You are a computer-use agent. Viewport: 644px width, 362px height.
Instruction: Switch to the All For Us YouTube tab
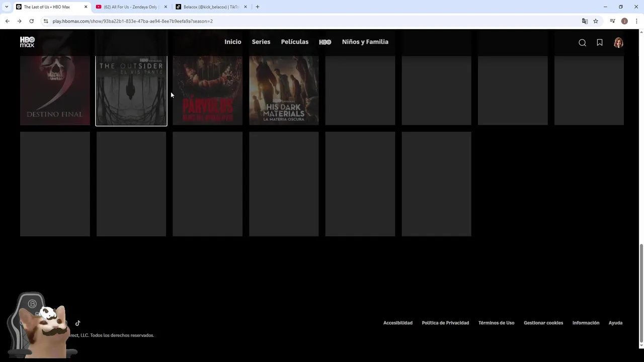(x=131, y=7)
